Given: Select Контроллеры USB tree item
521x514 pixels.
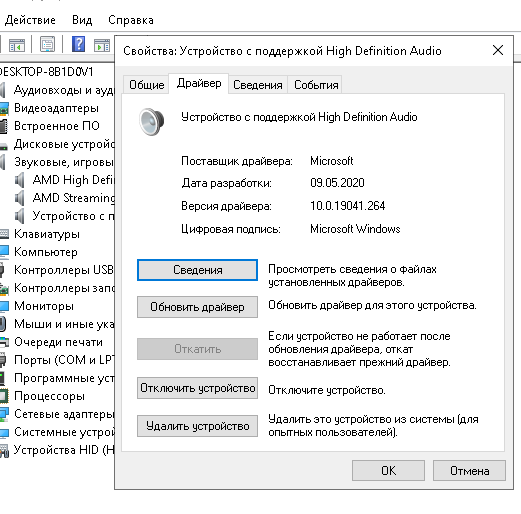Looking at the screenshot, I should click(x=64, y=270).
